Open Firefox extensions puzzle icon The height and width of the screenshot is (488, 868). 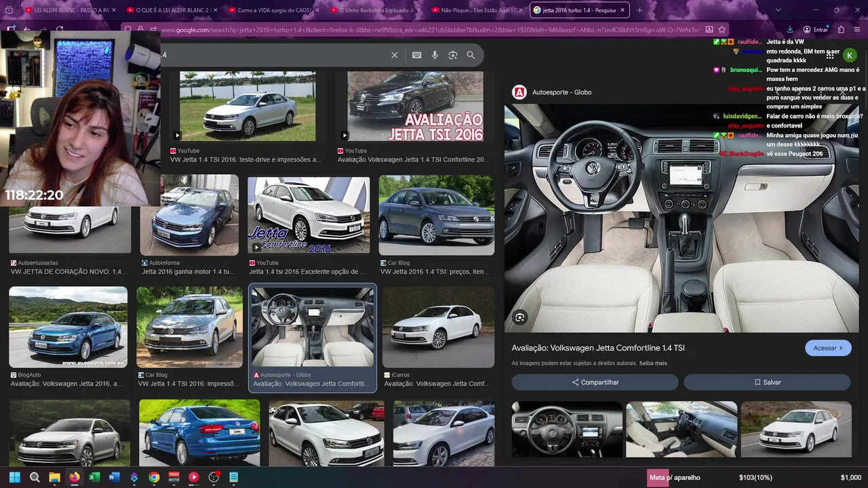[x=841, y=29]
